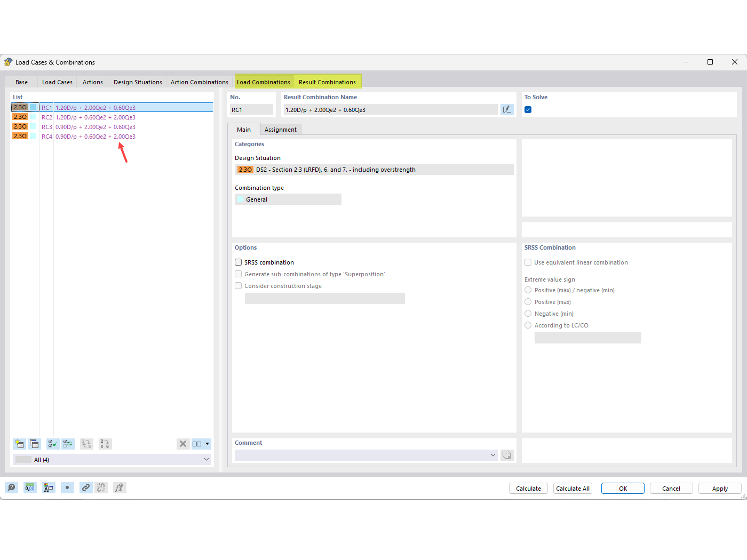Click the Calculate button
Image resolution: width=747 pixels, height=560 pixels.
528,489
